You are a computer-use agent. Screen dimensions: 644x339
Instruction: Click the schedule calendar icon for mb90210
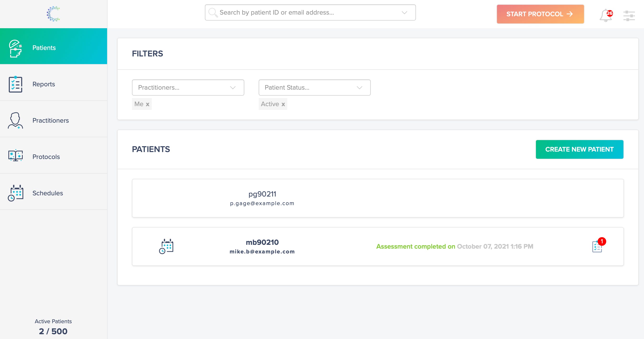point(166,246)
